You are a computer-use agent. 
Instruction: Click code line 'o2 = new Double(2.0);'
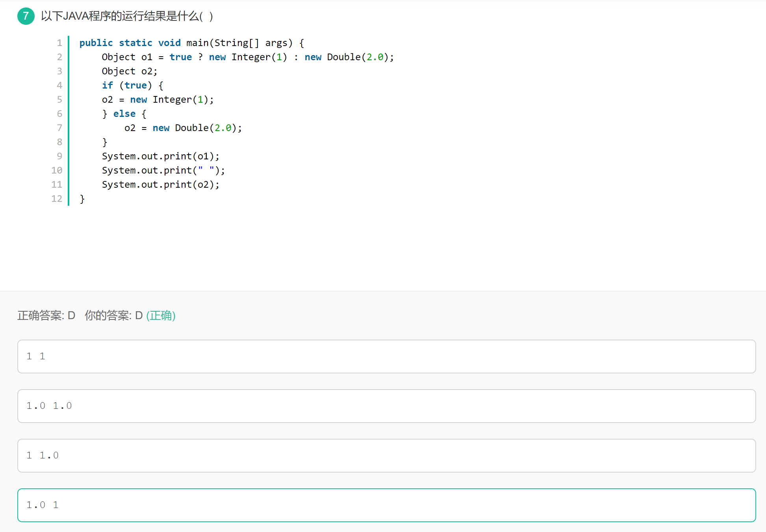183,128
